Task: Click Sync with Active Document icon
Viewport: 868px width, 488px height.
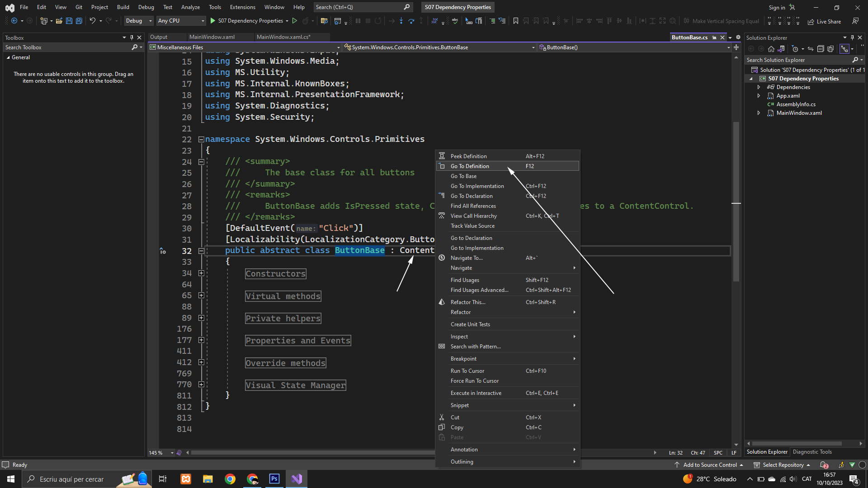Action: [x=811, y=49]
